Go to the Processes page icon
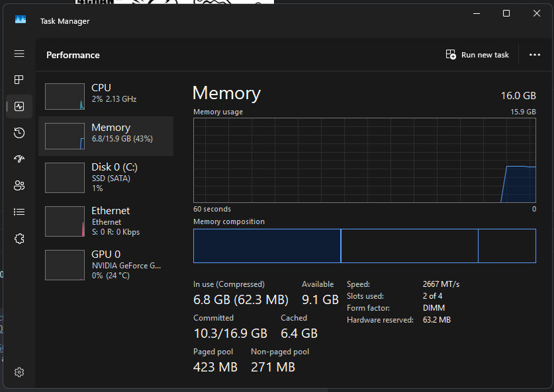Viewport: 554px width, 392px height. 19,80
